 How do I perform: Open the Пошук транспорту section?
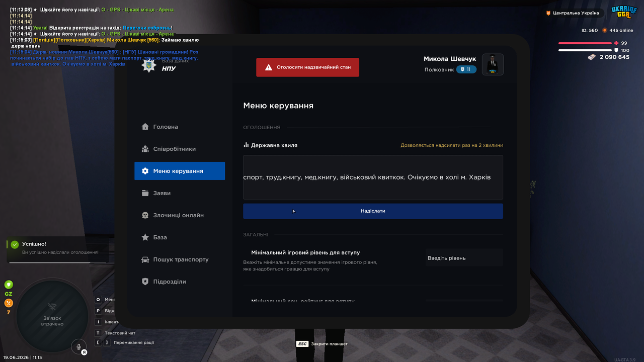[x=180, y=259]
